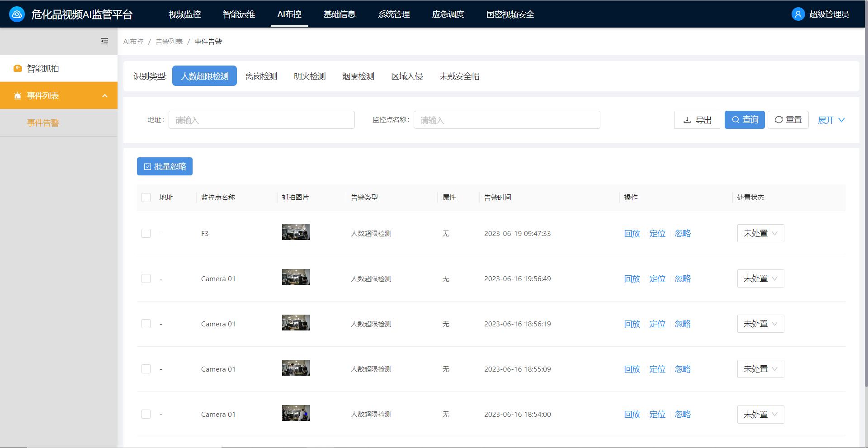Check the checkbox for the F3 alert row
Viewport: 868px width, 448px height.
[146, 233]
